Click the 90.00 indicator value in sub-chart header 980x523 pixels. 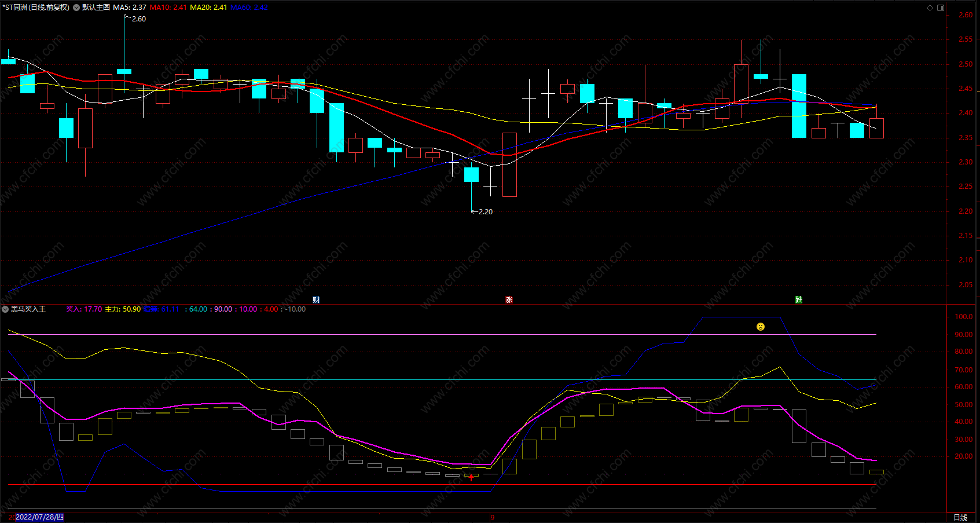click(223, 309)
